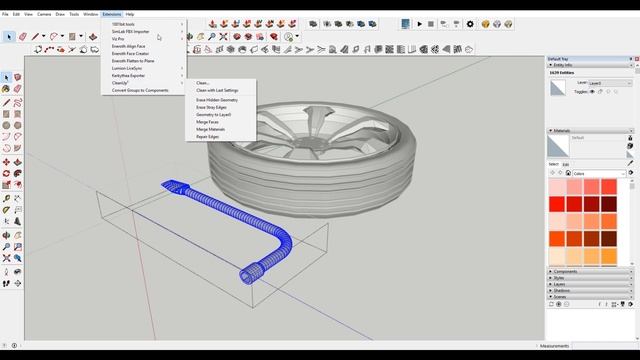Select the Orbit tool in the left toolbar
The image size is (640, 360).
(x=6, y=236)
